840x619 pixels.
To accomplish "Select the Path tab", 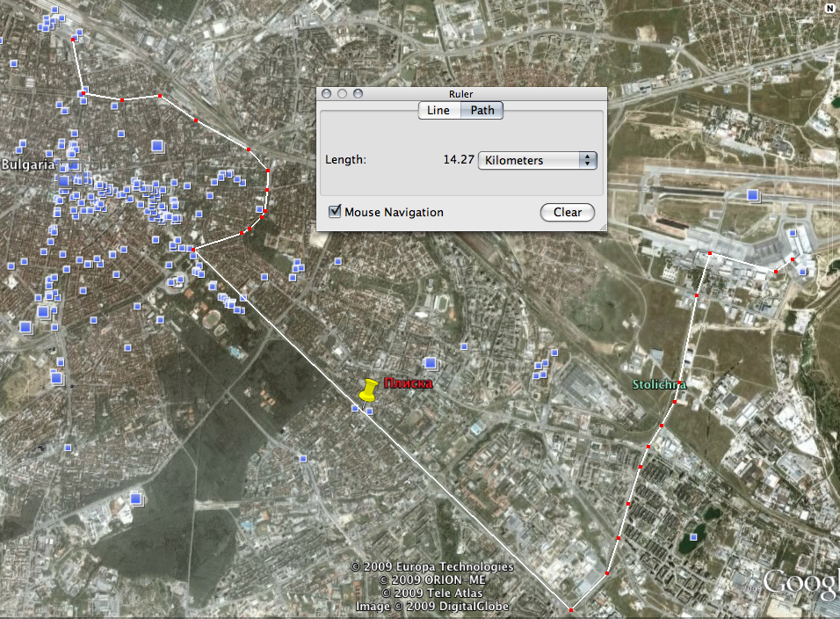I will (x=482, y=110).
